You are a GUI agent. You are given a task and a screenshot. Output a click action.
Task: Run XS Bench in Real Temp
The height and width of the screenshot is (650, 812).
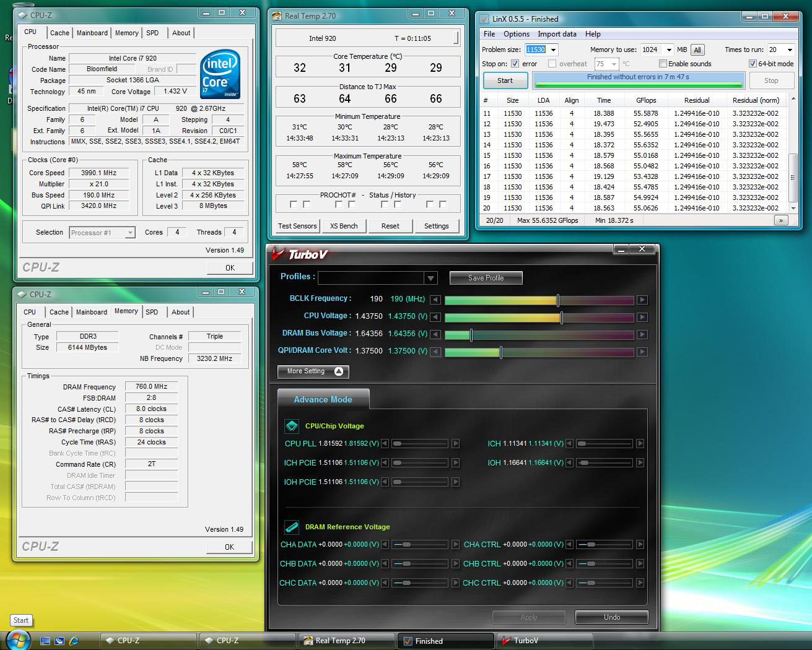point(344,226)
